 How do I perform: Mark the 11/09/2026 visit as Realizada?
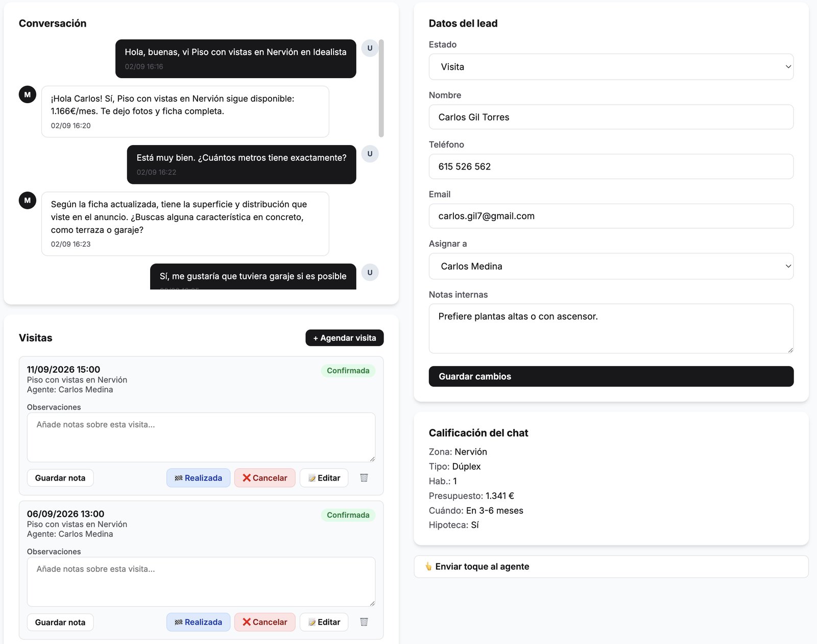(x=198, y=478)
